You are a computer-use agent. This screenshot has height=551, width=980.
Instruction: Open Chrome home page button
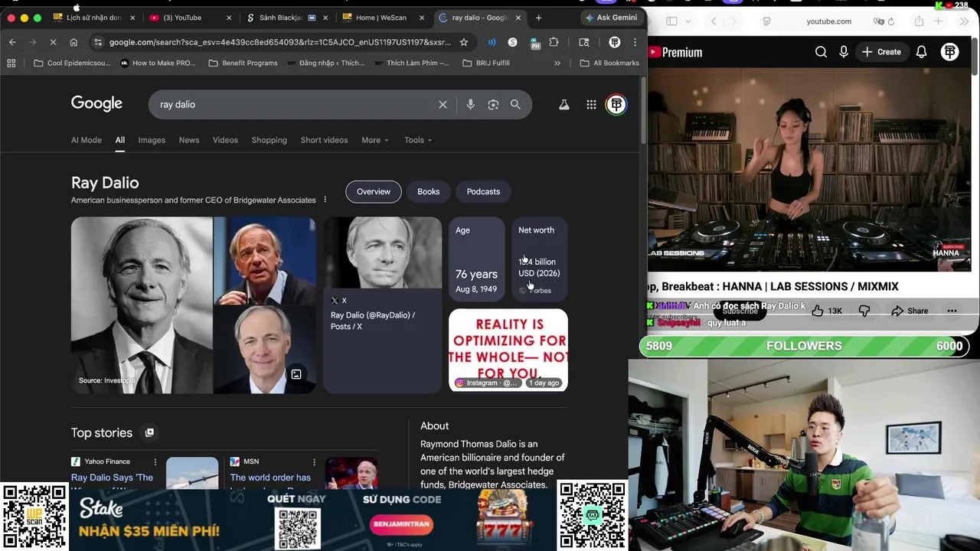(73, 42)
